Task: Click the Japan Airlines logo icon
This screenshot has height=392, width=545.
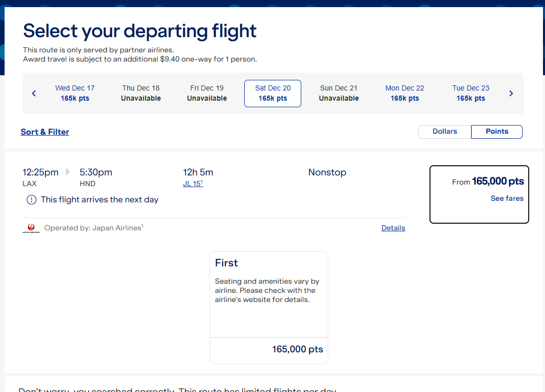Action: coord(31,228)
